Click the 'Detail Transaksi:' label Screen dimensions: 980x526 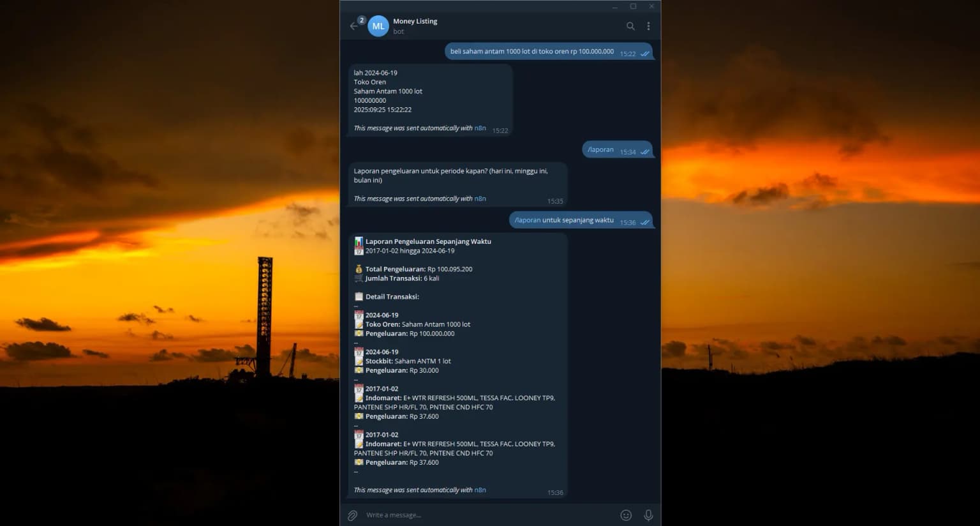tap(392, 297)
